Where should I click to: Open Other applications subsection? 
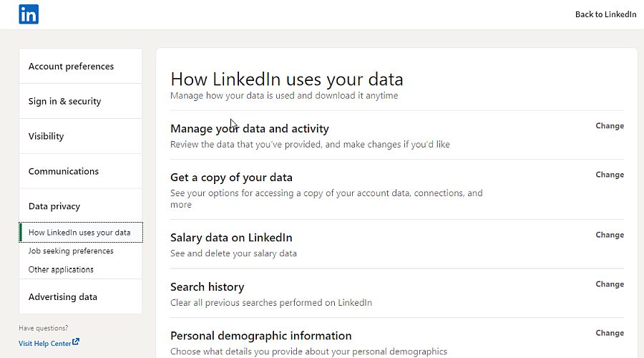[x=61, y=270]
